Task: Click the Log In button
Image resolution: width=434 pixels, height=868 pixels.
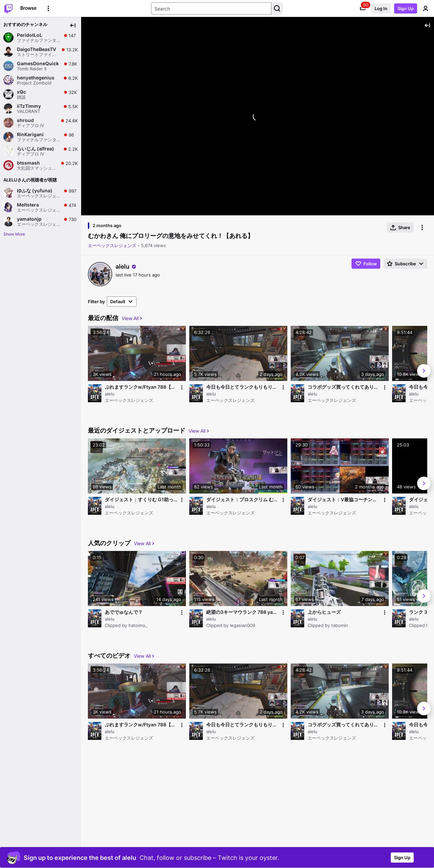Action: pyautogui.click(x=381, y=8)
